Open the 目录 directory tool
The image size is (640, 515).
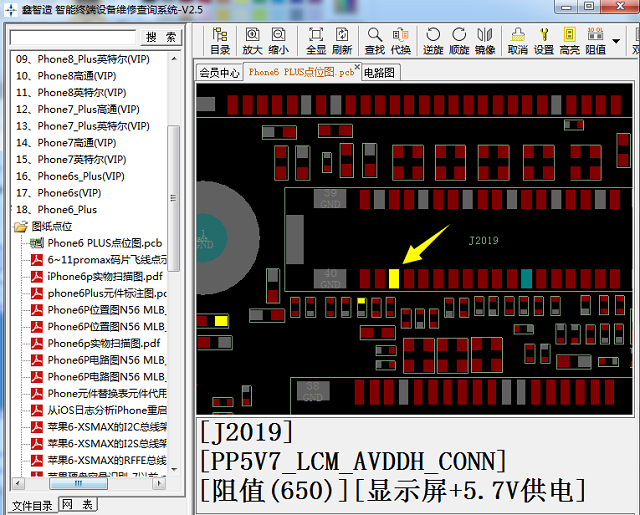pos(220,41)
